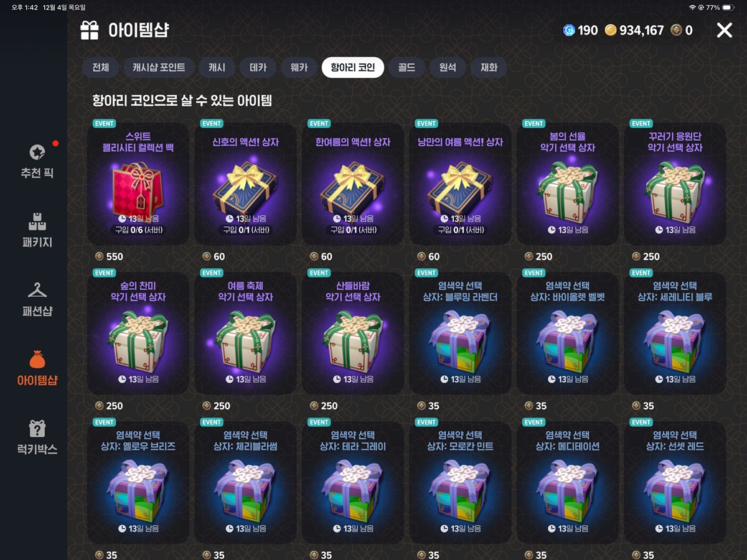Open the 패키지 sidebar section
747x560 pixels.
37,230
